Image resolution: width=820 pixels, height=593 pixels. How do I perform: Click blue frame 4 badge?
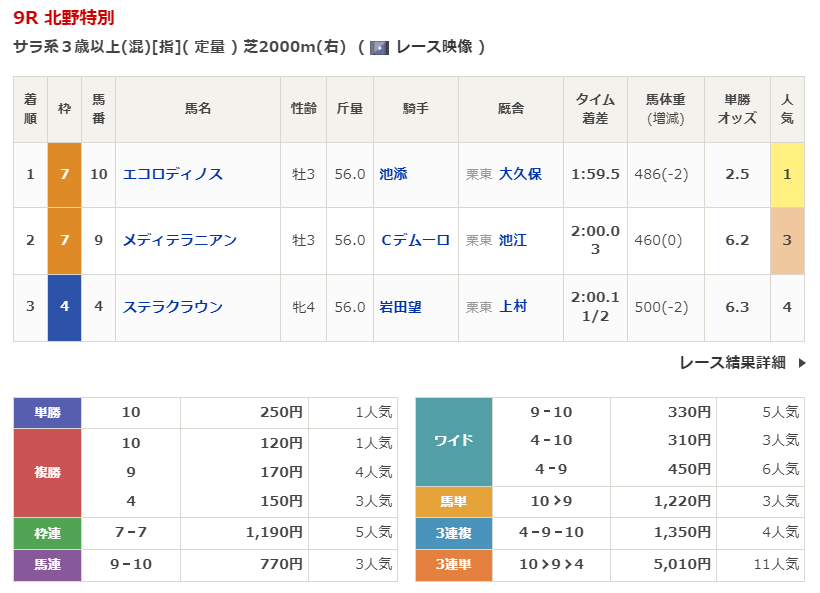point(64,307)
